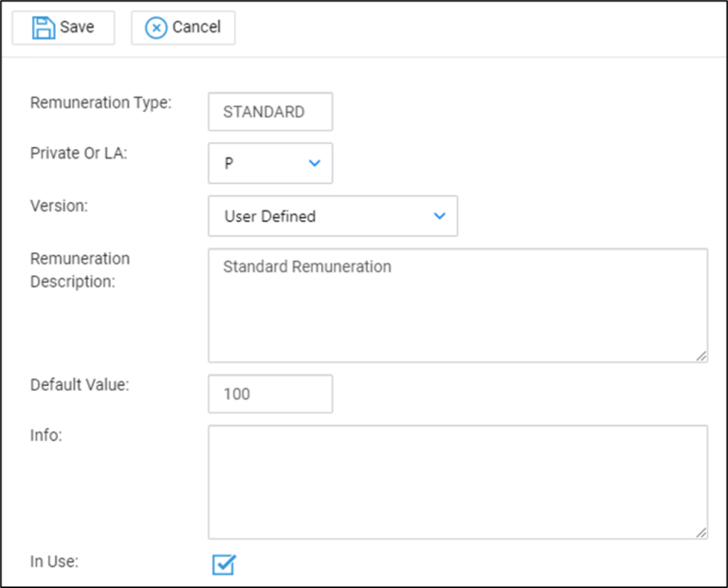Image resolution: width=728 pixels, height=588 pixels.
Task: Click the Version label text
Action: click(59, 207)
